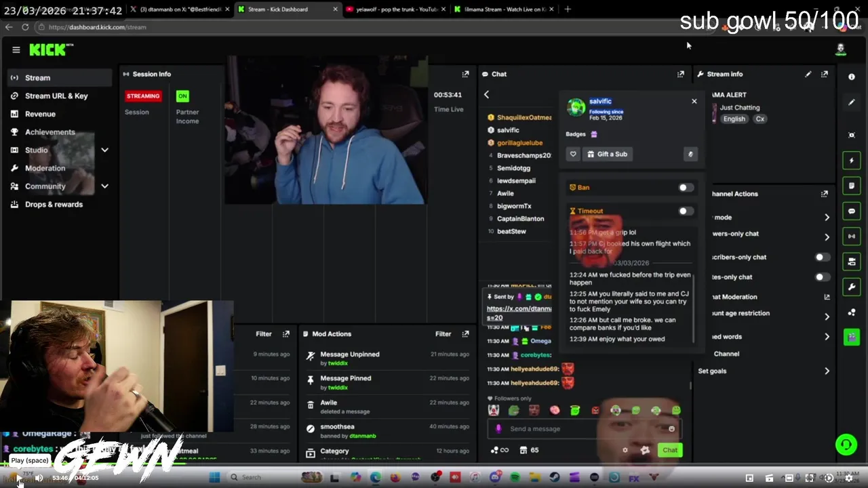
Task: Click the English language tag
Action: coord(734,119)
